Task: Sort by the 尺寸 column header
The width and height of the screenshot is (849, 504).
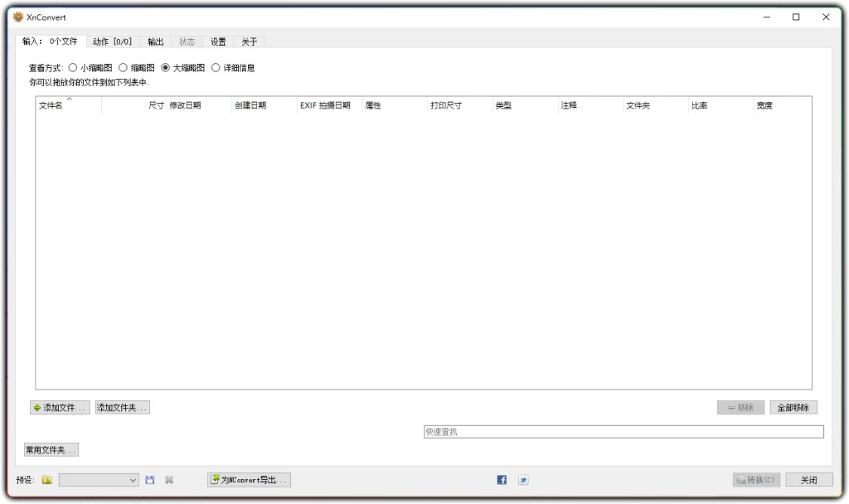Action: 133,105
